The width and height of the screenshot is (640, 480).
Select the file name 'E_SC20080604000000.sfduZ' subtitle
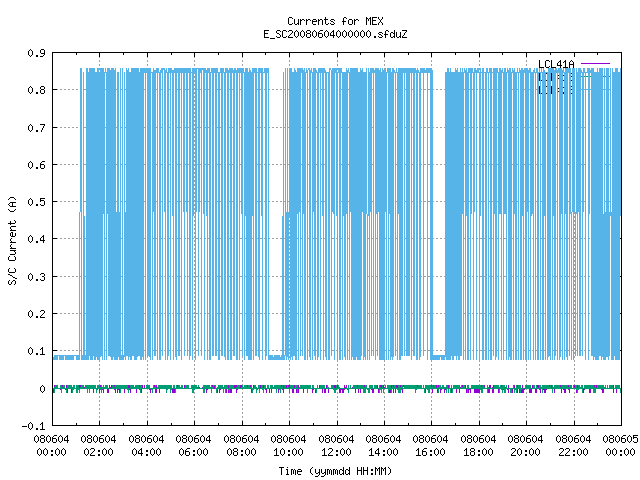(x=335, y=34)
